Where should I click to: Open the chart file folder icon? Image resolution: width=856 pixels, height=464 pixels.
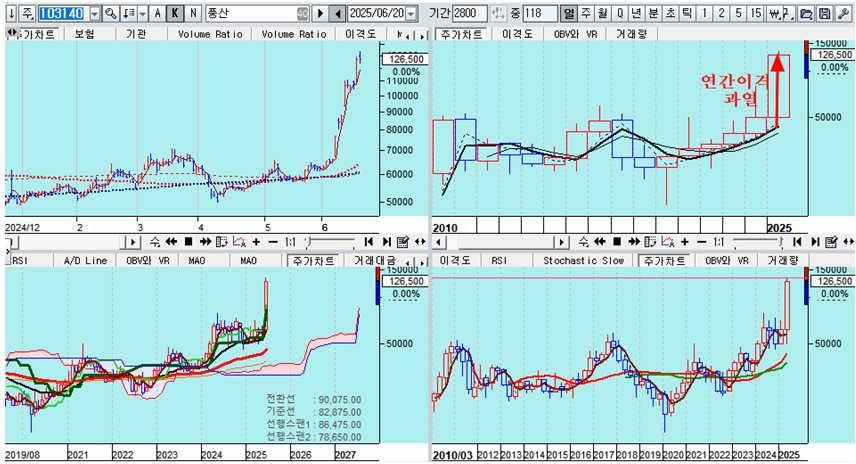pos(808,14)
